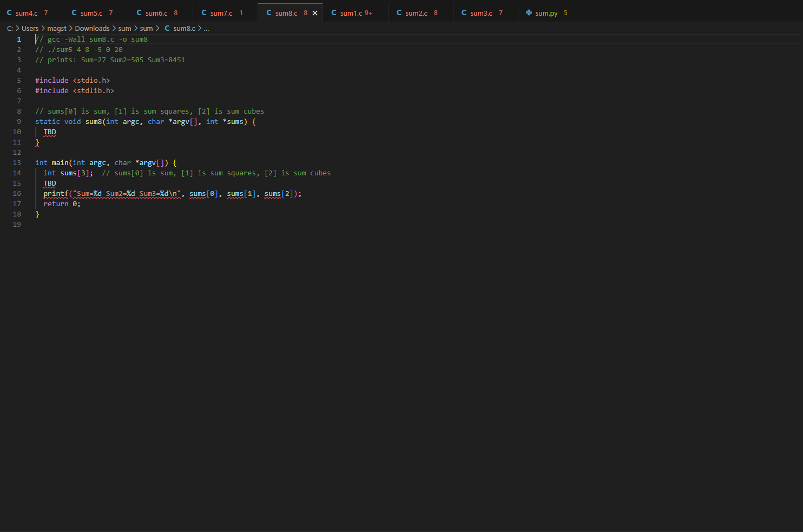Screen dimensions: 803x532
Task: Click the 'return 0;' statement
Action: [62, 204]
